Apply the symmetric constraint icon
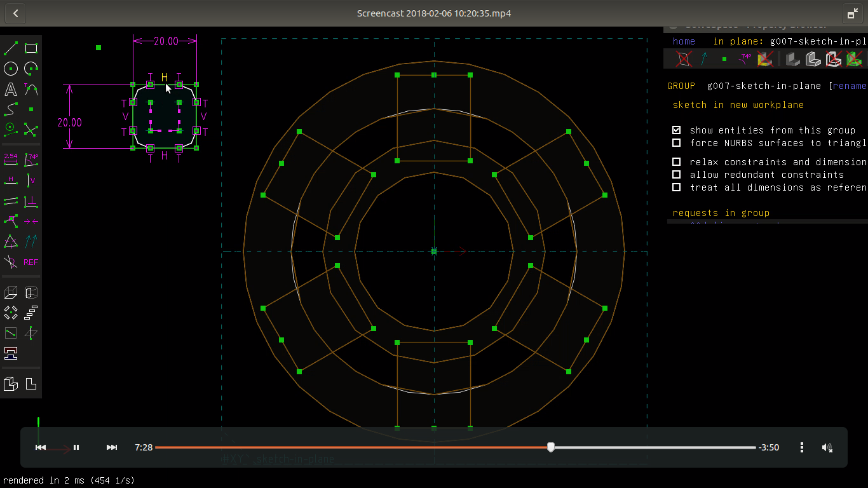This screenshot has width=868, height=488. pos(31,221)
